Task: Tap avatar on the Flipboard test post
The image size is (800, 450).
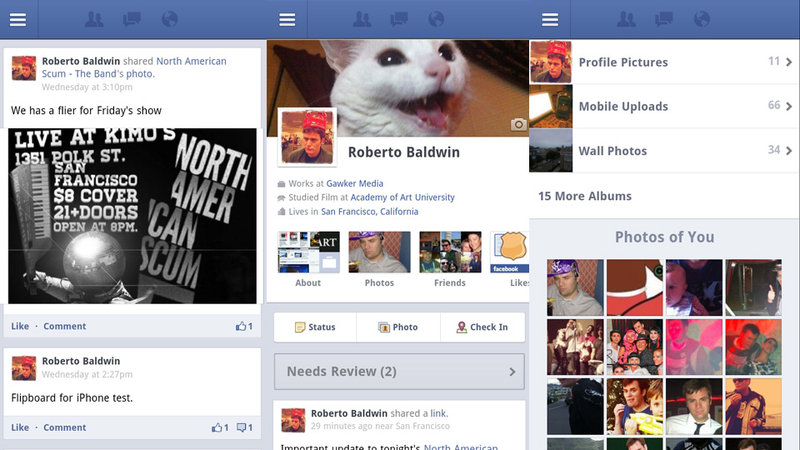Action: coord(23,368)
